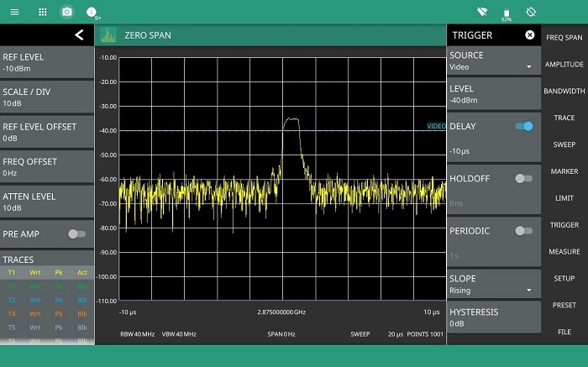The width and height of the screenshot is (588, 367).
Task: Open the MEASURE menu
Action: click(x=564, y=252)
